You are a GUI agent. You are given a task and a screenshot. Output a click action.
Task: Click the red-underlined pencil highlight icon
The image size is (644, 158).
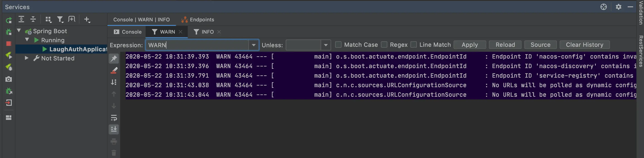point(114,70)
